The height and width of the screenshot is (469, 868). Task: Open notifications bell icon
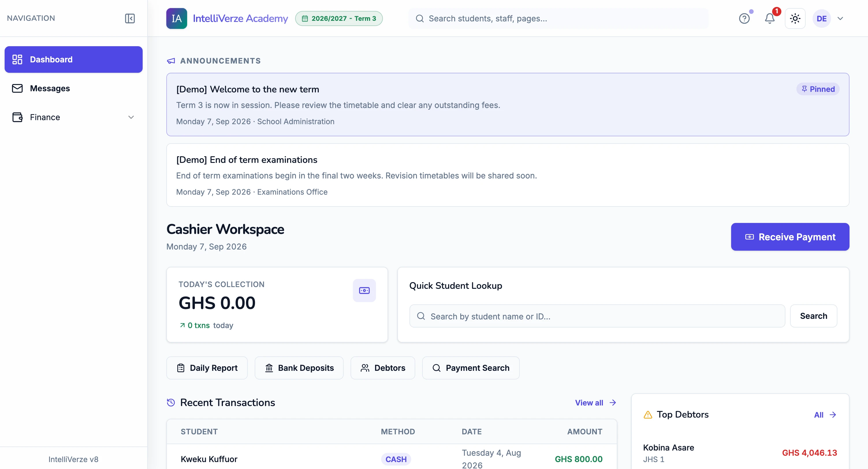coord(770,18)
